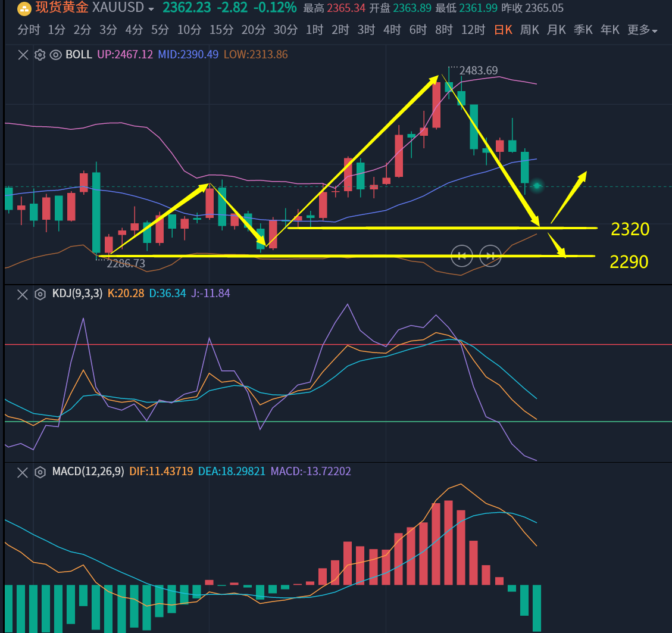Toggle BOLL indicator visibility eye
Image resolution: width=672 pixels, height=633 pixels.
(x=56, y=55)
